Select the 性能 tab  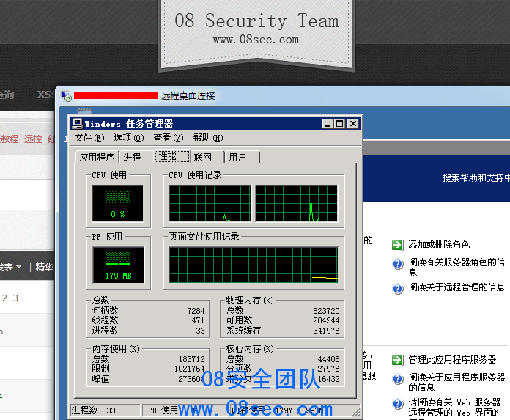click(x=172, y=156)
